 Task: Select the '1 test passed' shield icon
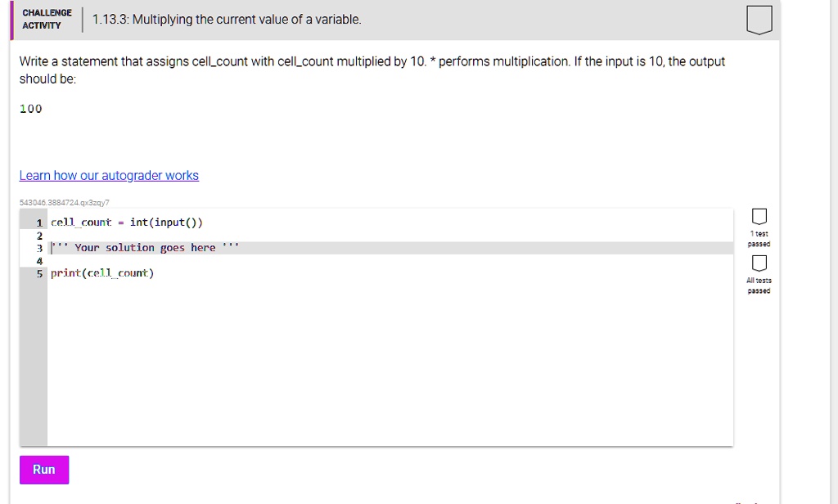pos(759,214)
